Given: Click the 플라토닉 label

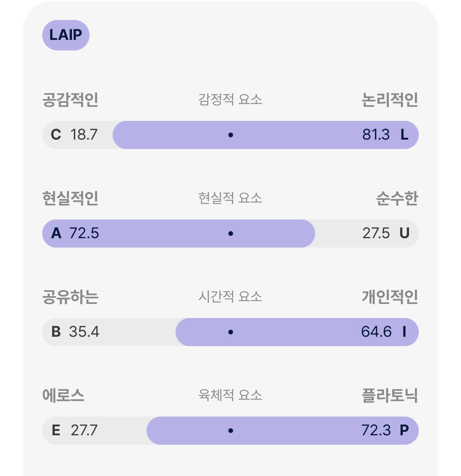Looking at the screenshot, I should point(390,395).
